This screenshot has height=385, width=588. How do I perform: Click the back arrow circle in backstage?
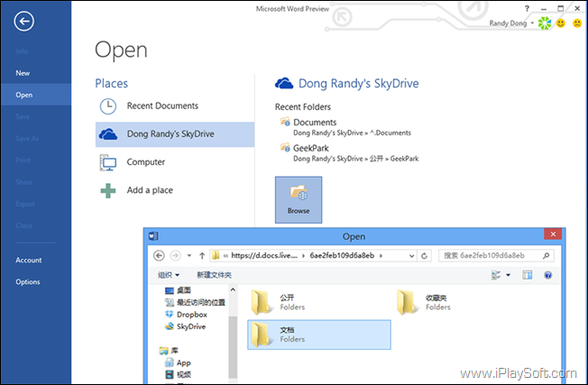point(24,22)
